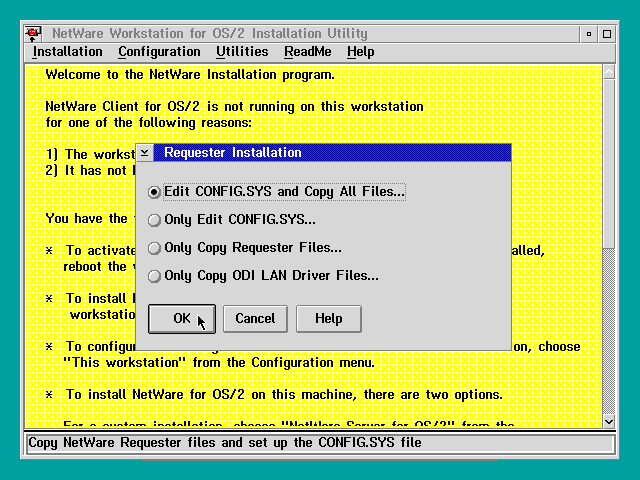This screenshot has width=640, height=480.
Task: Open the NetWare window system menu icon
Action: tap(33, 33)
